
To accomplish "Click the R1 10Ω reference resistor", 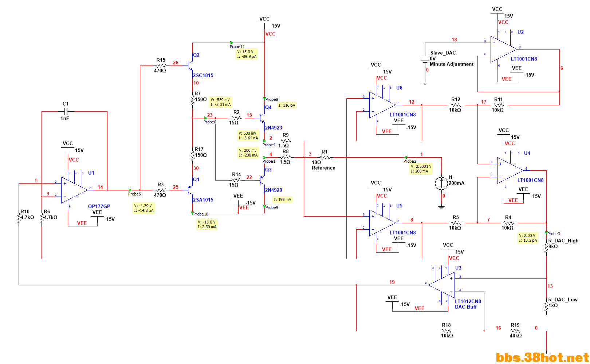I will (x=324, y=157).
